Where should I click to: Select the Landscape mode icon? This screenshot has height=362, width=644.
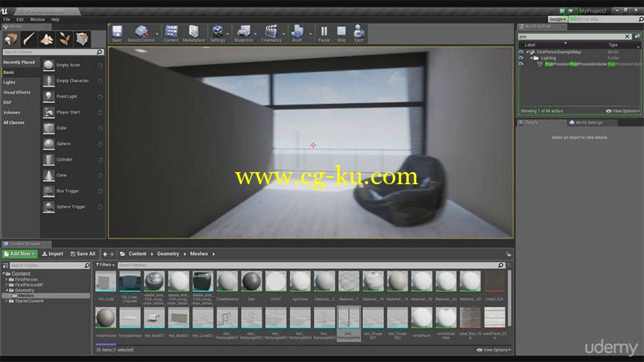[47, 39]
